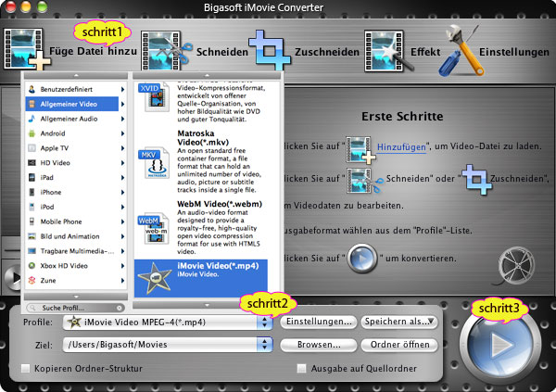Click the Xbox HD Video icon
556x392 pixels.
pos(32,266)
